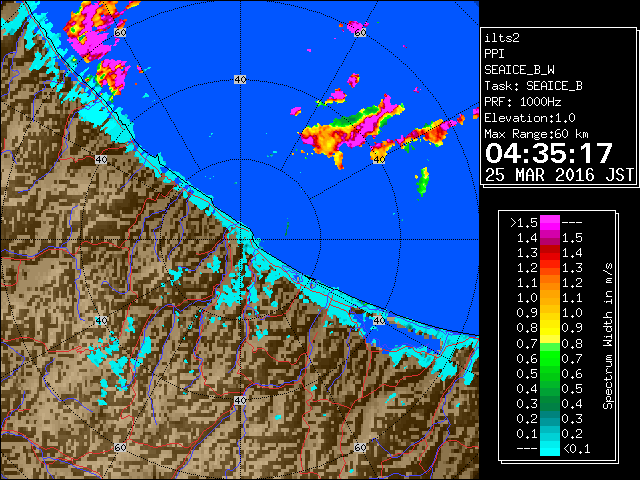Pick the bright green 0.6–0.7 legend band

point(550,358)
